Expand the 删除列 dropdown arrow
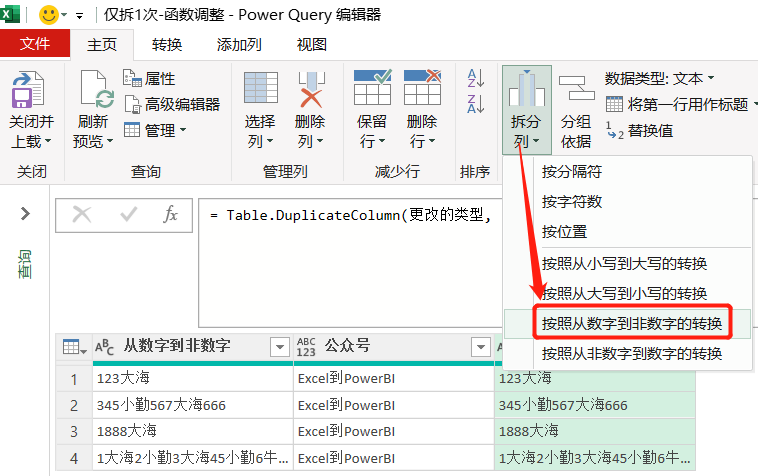The image size is (758, 476). tap(320, 141)
